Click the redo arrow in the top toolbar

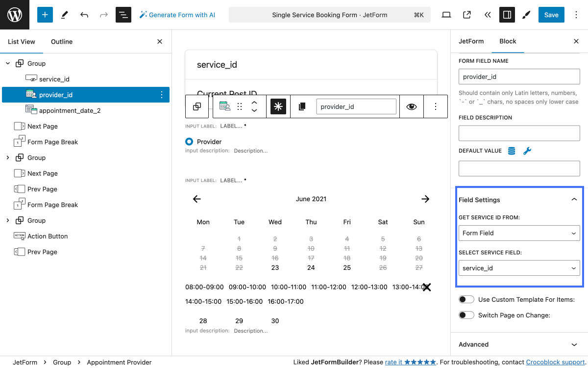coord(103,15)
